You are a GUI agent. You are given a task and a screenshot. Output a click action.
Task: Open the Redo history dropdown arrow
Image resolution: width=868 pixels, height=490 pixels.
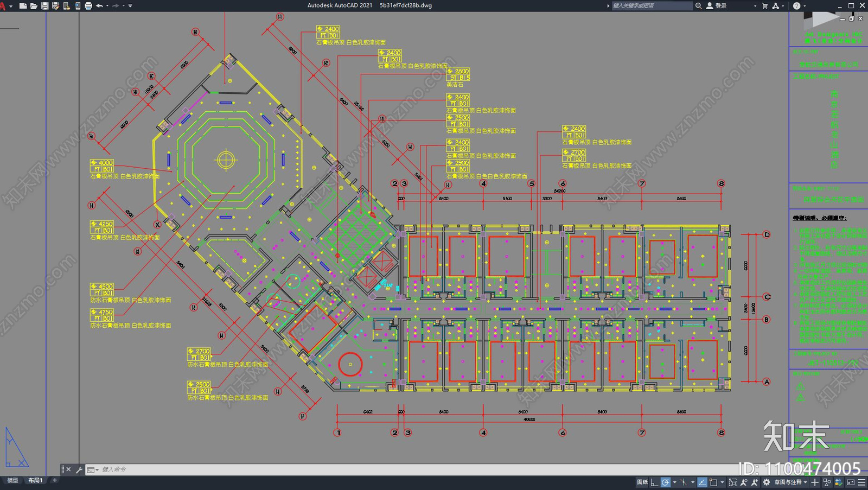coord(124,6)
